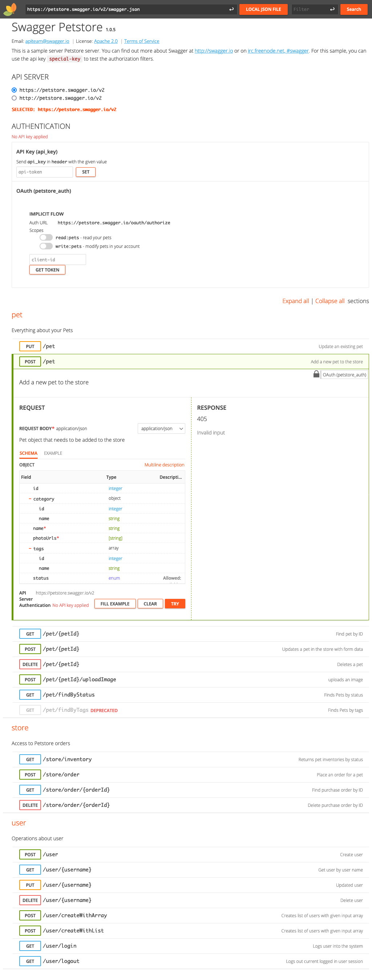Select https://petstore.swagger.io/v2 server radio
372x980 pixels.
(x=14, y=90)
